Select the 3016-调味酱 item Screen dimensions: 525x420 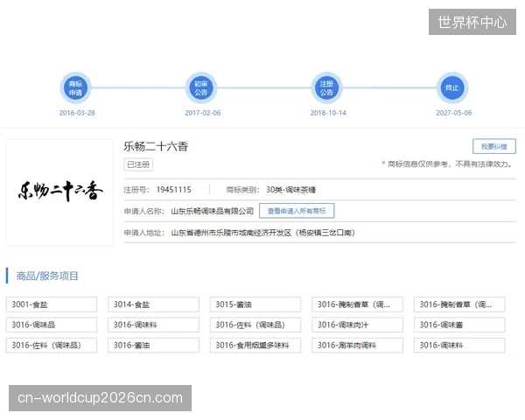459,325
